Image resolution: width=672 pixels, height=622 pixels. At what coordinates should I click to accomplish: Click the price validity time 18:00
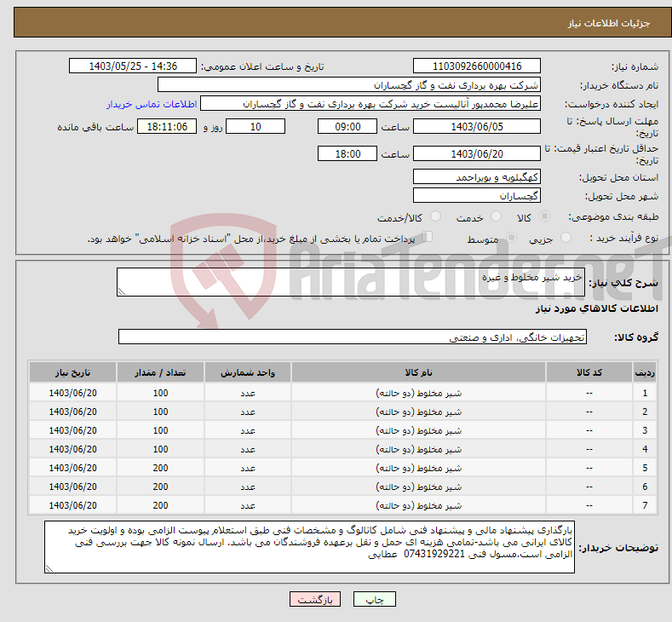click(347, 153)
